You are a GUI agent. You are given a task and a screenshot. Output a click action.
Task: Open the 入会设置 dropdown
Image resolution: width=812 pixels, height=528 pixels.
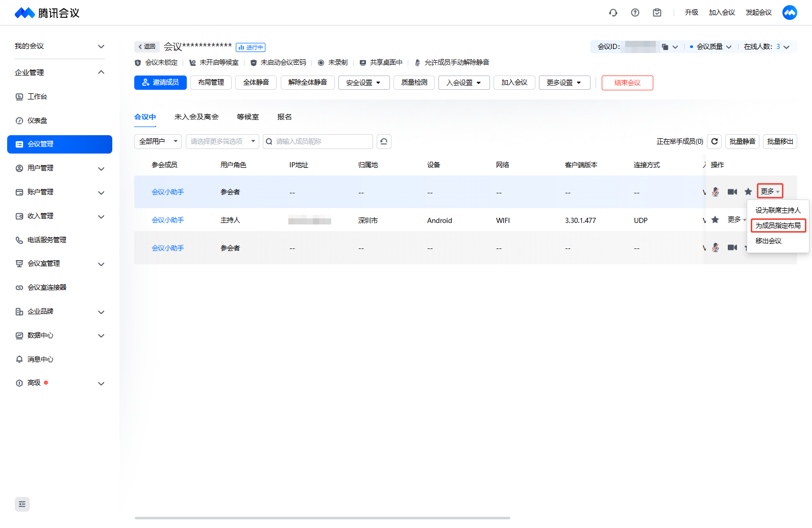(464, 83)
